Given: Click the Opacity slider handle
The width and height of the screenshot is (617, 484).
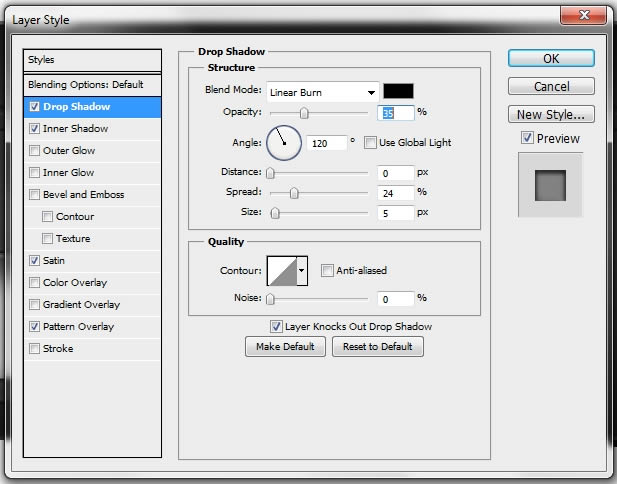Looking at the screenshot, I should 304,113.
